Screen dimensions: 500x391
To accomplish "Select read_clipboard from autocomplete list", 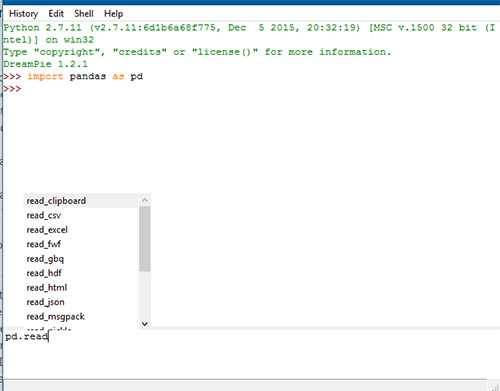I will (x=82, y=201).
